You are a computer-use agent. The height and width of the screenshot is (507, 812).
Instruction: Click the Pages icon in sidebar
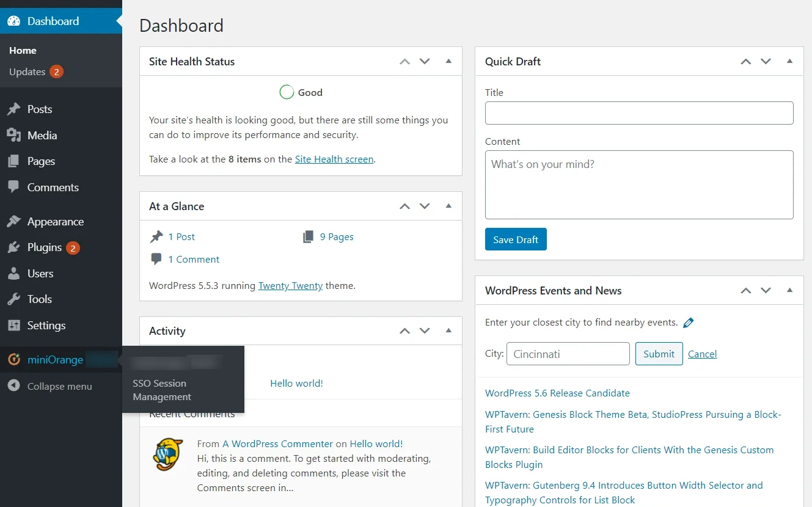[x=13, y=161]
